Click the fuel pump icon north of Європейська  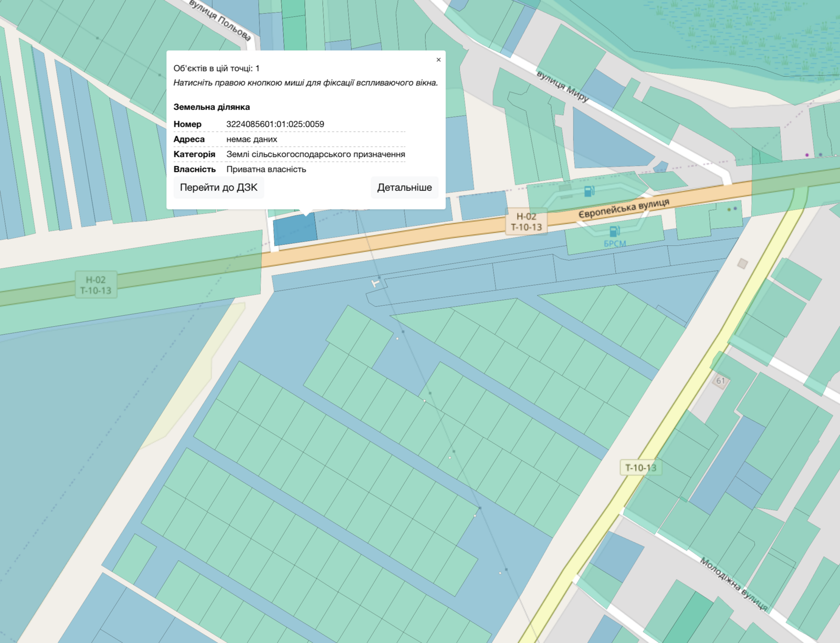[x=590, y=192]
